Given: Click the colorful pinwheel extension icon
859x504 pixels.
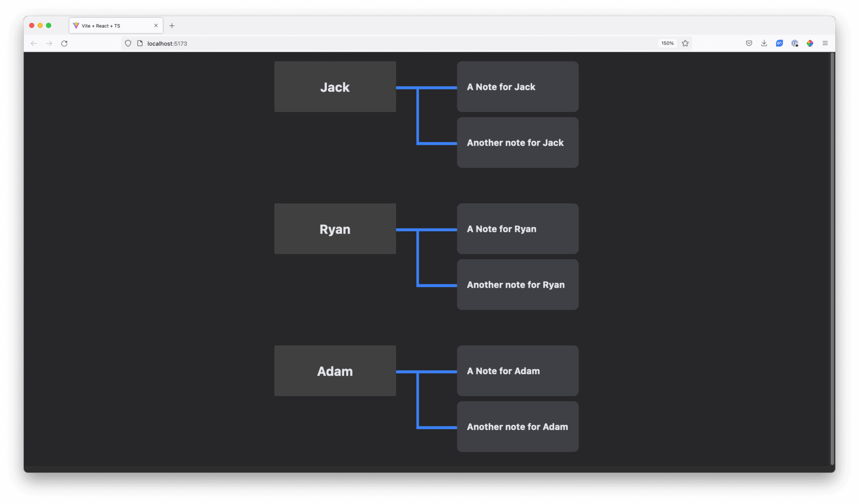Looking at the screenshot, I should (x=810, y=43).
